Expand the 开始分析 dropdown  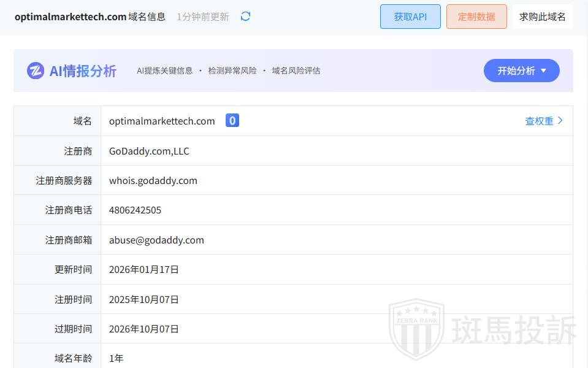(521, 71)
